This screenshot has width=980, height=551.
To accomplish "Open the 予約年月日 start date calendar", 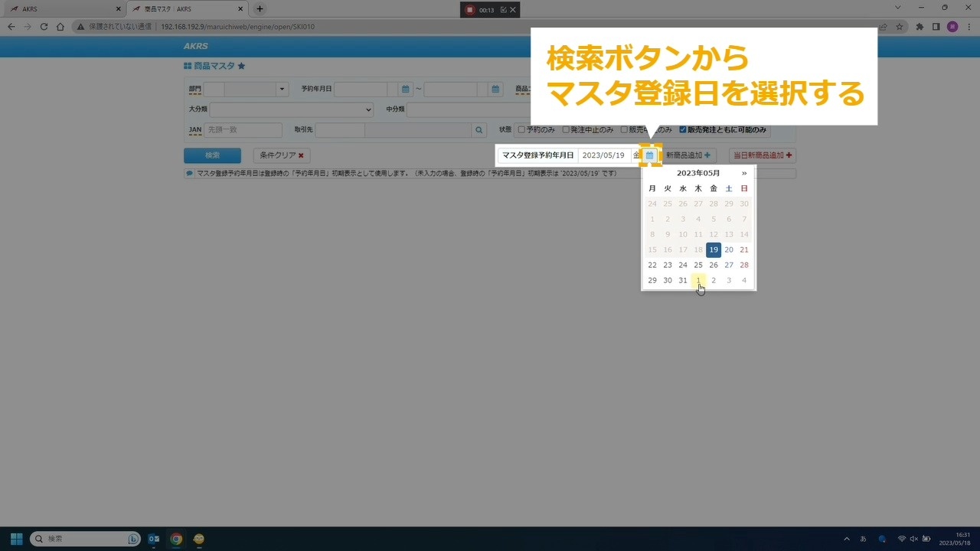I will click(x=406, y=90).
